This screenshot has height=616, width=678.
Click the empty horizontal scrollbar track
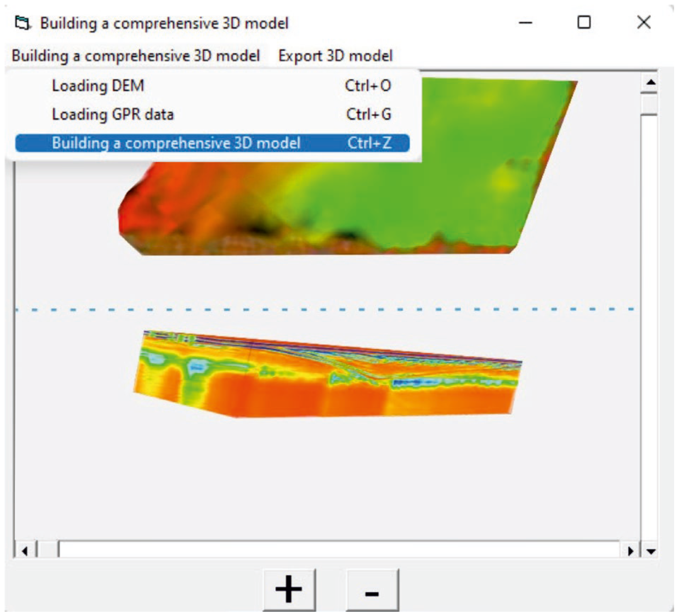tap(337, 550)
